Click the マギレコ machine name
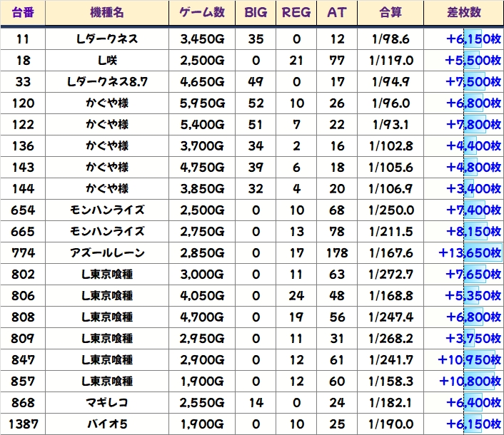Viewport: 504px width, 435px height. [107, 403]
